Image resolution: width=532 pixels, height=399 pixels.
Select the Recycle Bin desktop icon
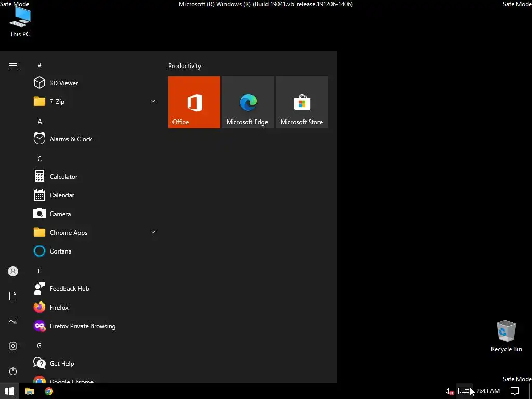(506, 336)
